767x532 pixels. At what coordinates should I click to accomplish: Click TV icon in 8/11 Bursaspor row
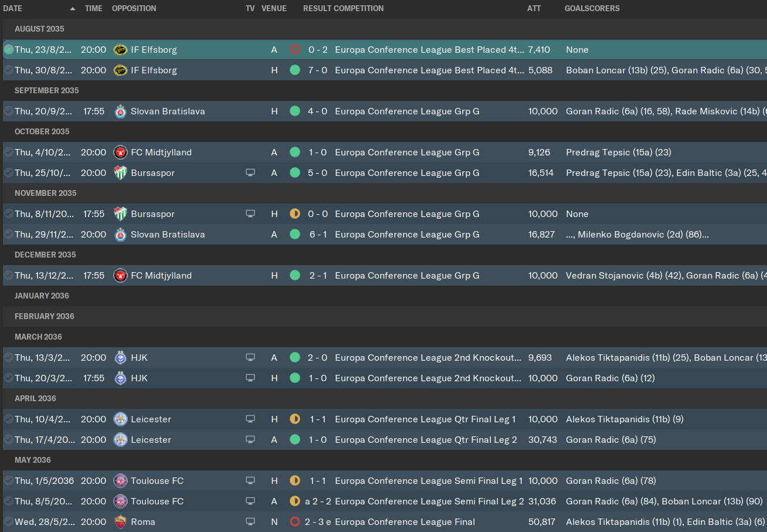pos(250,214)
